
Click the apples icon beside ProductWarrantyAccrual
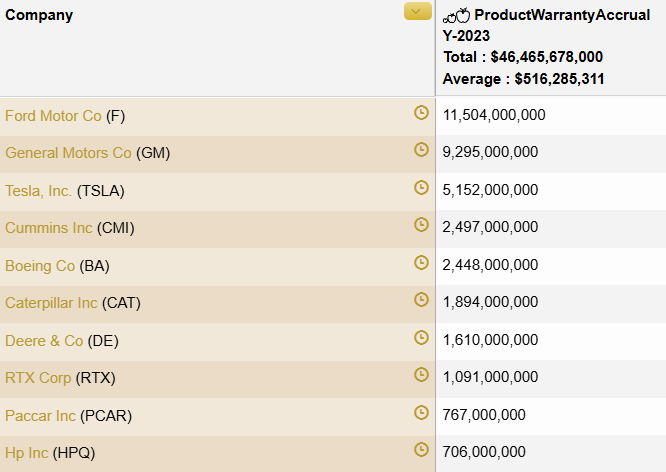(x=456, y=16)
